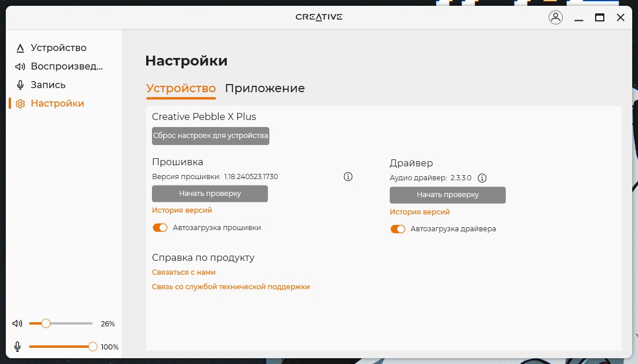Click the info icon beside audio driver version
This screenshot has width=638, height=364.
pos(482,178)
